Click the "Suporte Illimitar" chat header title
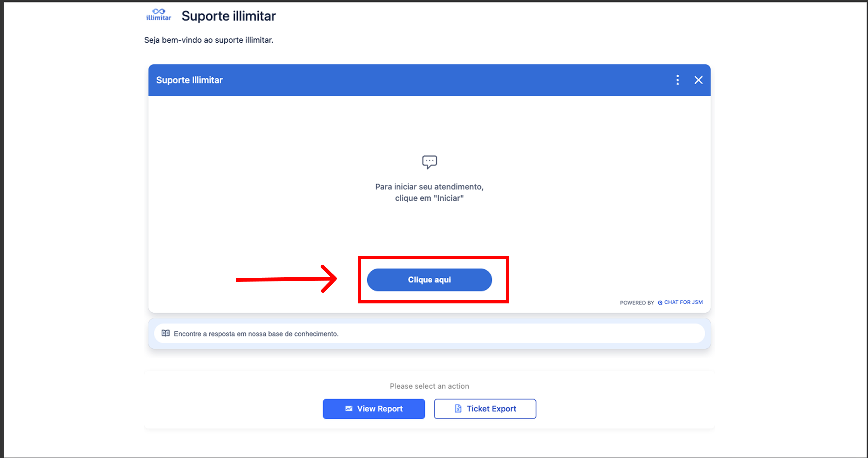This screenshot has height=458, width=868. pos(189,80)
